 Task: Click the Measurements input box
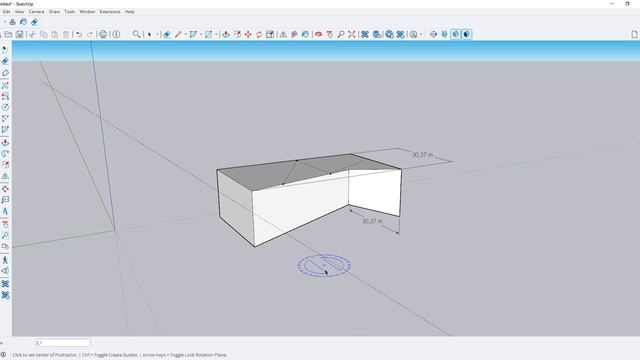pos(62,343)
